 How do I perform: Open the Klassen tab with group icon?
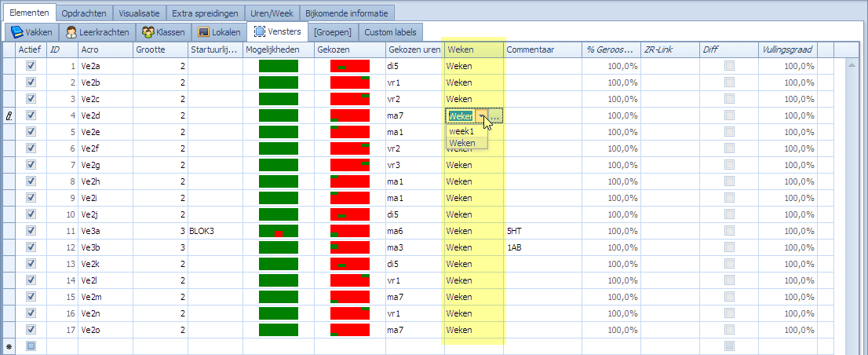163,32
